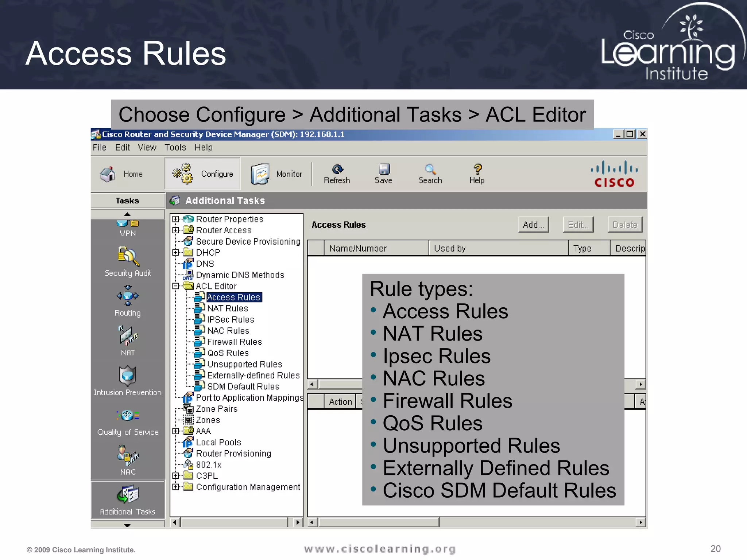
Task: Sort by Used by column header
Action: coord(498,248)
